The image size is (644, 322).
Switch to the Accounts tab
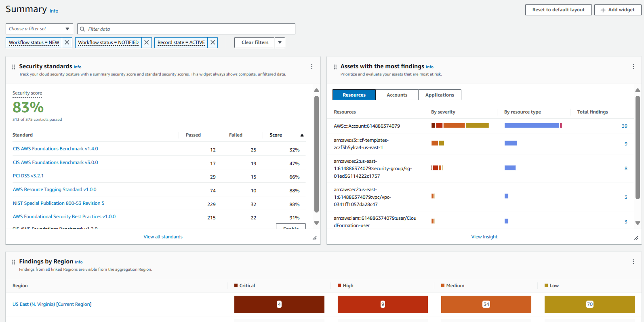coord(397,95)
